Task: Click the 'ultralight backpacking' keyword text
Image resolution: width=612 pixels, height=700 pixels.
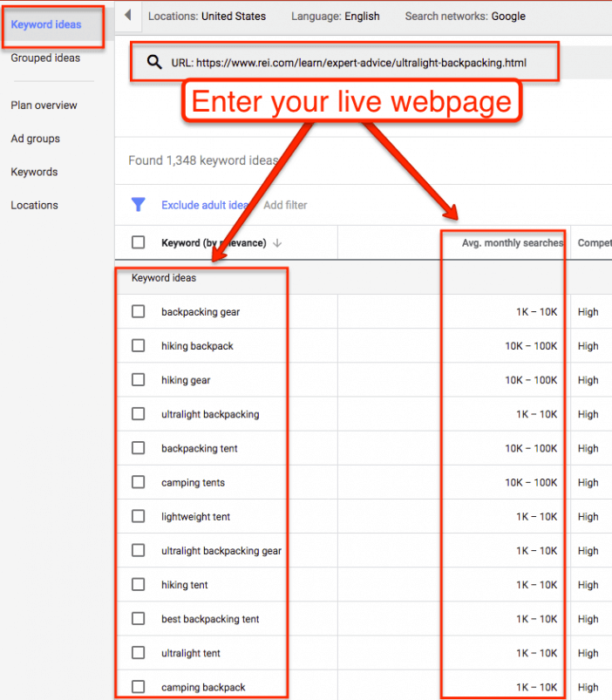Action: tap(210, 414)
